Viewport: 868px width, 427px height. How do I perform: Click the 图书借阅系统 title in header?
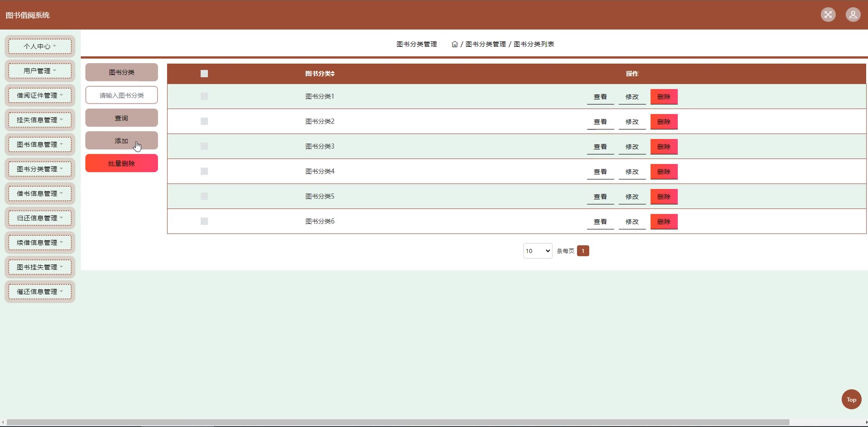tap(28, 15)
